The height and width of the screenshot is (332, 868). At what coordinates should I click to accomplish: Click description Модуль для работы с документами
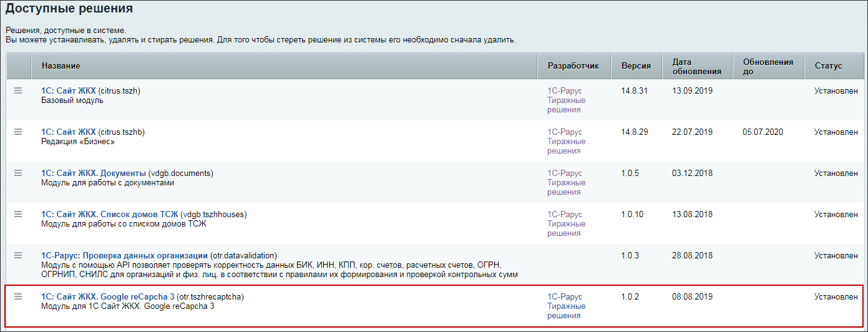point(107,183)
